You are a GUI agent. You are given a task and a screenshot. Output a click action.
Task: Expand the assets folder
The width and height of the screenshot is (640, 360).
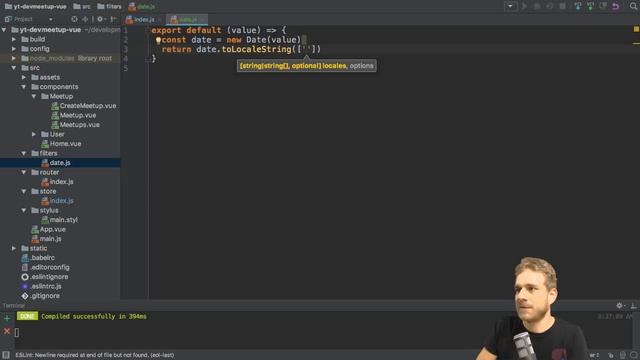[24, 77]
